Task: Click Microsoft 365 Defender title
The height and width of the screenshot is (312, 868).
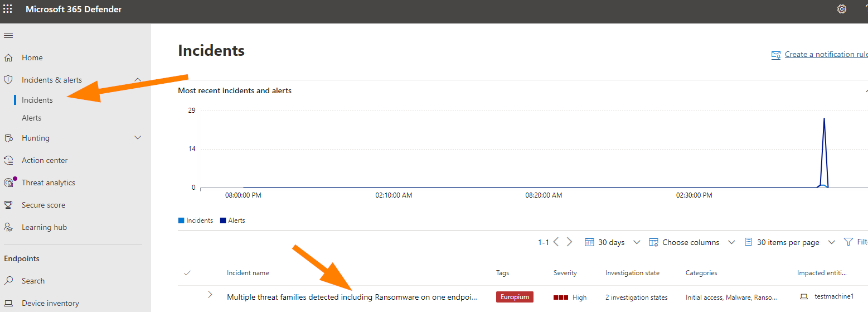Action: pos(74,9)
